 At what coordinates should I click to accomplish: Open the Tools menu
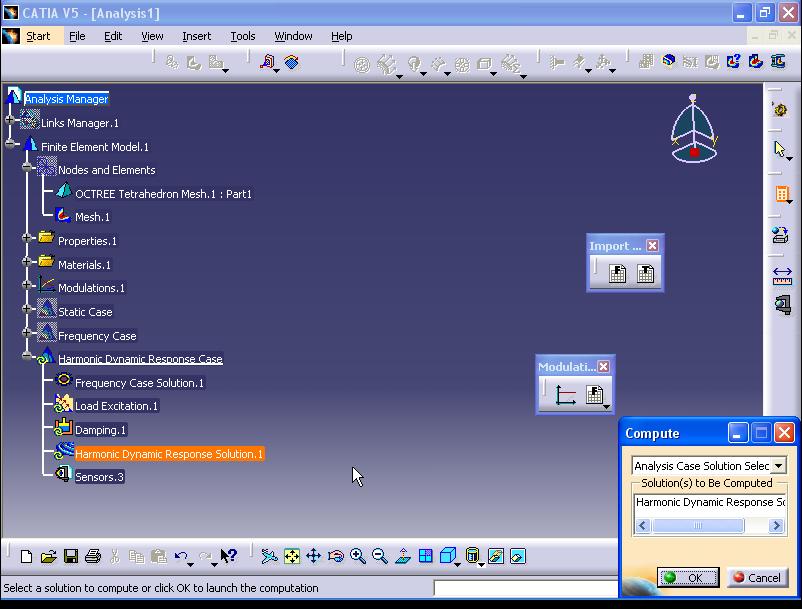(242, 36)
